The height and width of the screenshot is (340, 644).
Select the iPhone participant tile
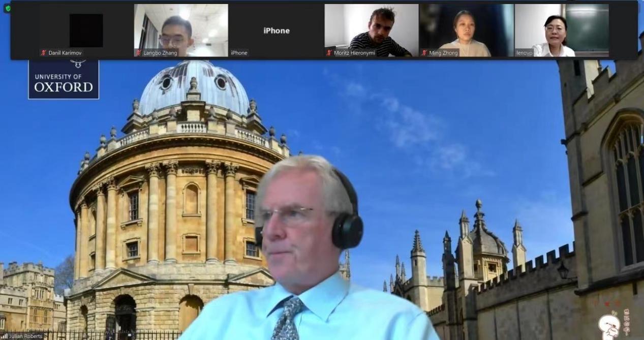pos(276,30)
